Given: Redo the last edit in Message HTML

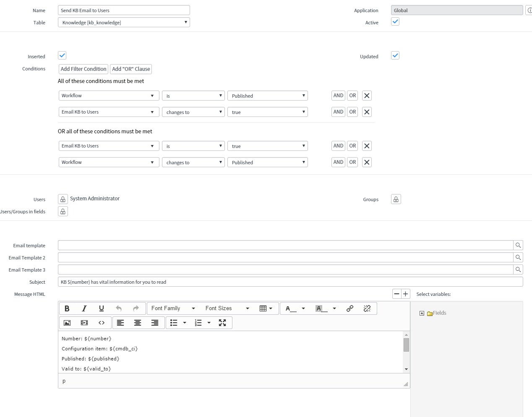Looking at the screenshot, I should [x=136, y=308].
